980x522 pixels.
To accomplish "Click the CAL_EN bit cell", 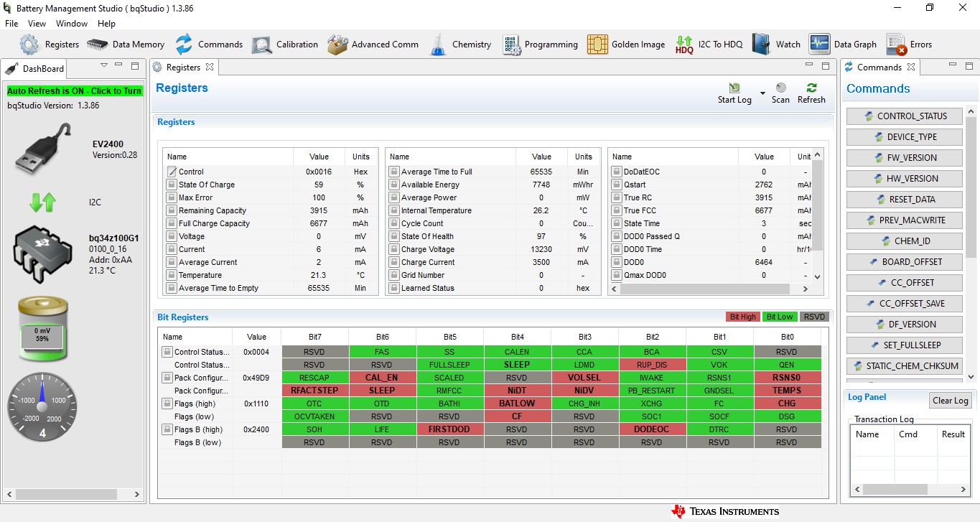I will tap(382, 378).
